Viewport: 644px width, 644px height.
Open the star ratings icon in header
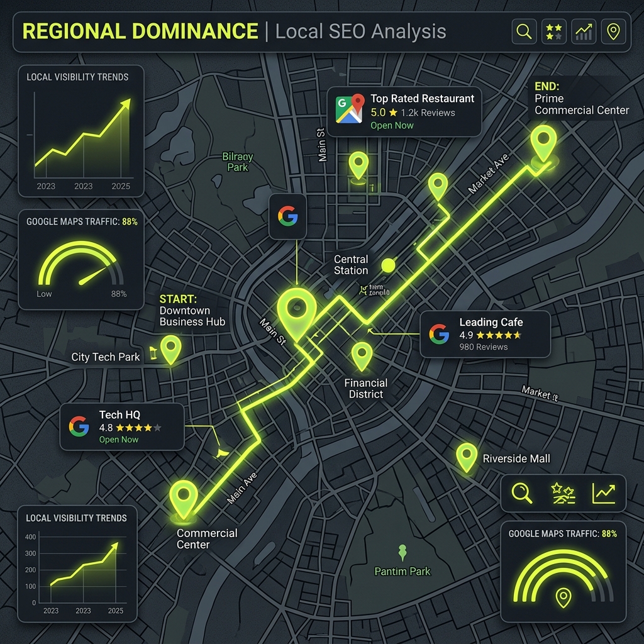click(554, 31)
